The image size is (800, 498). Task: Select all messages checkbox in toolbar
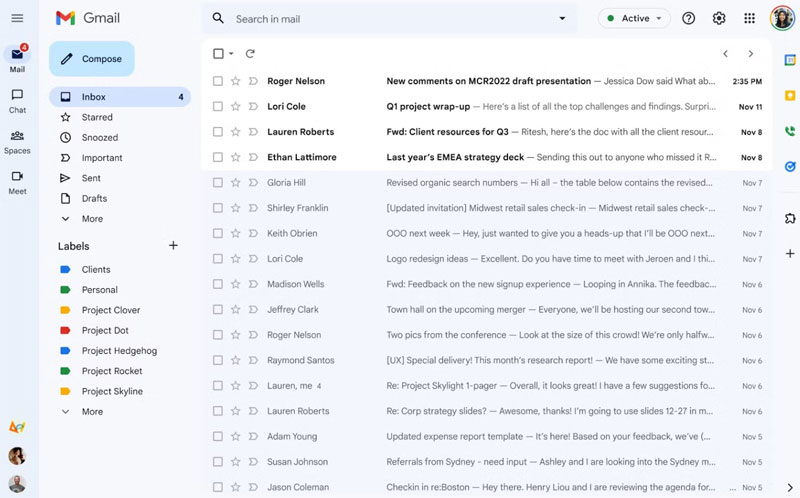218,54
